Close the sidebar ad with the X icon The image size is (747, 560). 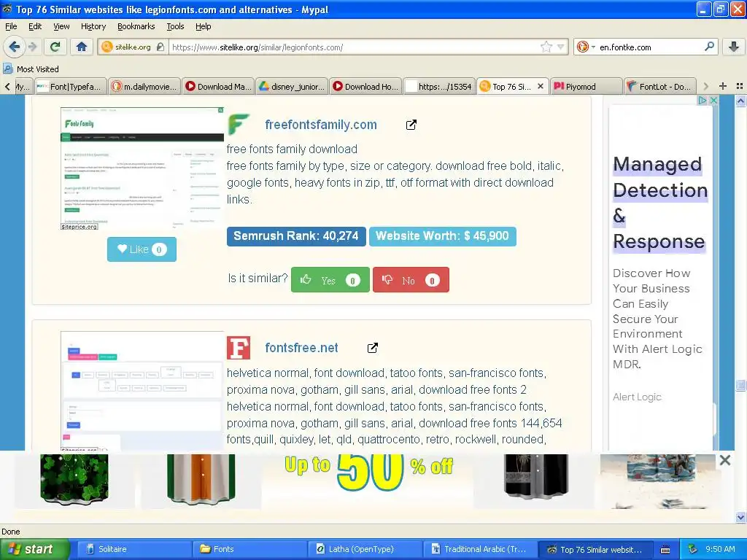point(713,101)
